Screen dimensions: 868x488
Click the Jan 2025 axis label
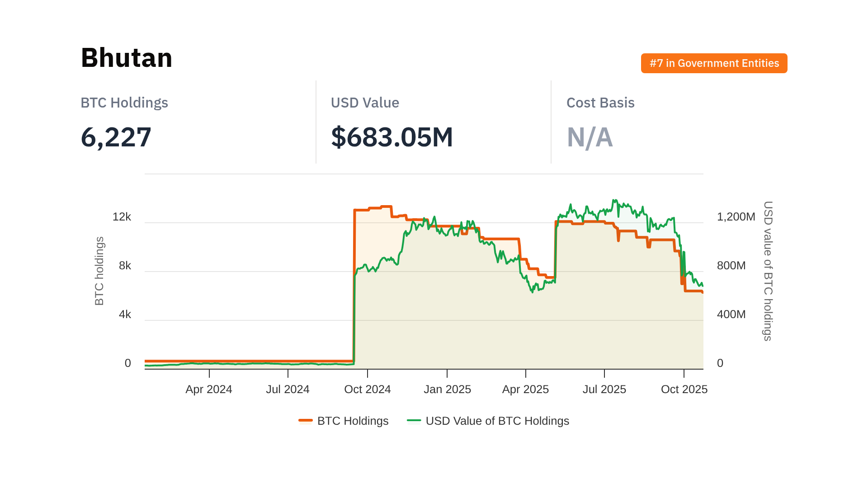coord(447,389)
